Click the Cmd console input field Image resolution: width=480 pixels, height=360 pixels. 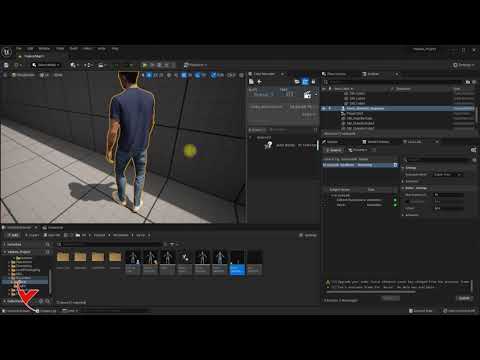click(x=115, y=311)
